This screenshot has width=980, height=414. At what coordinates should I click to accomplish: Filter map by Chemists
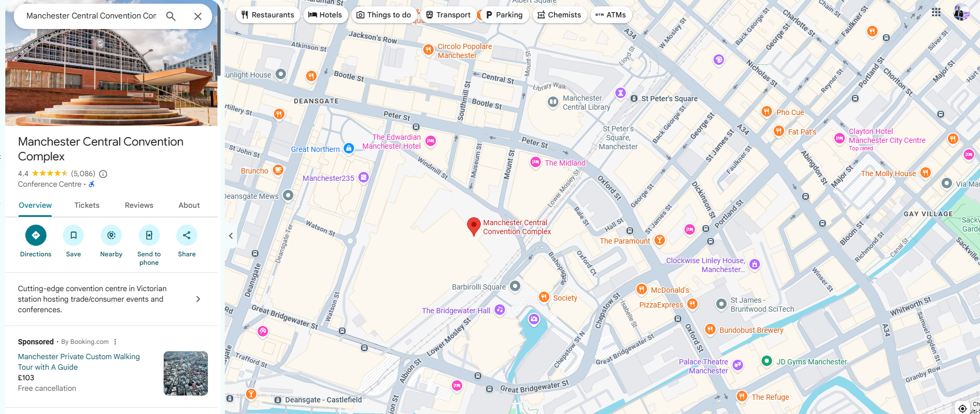pyautogui.click(x=559, y=15)
